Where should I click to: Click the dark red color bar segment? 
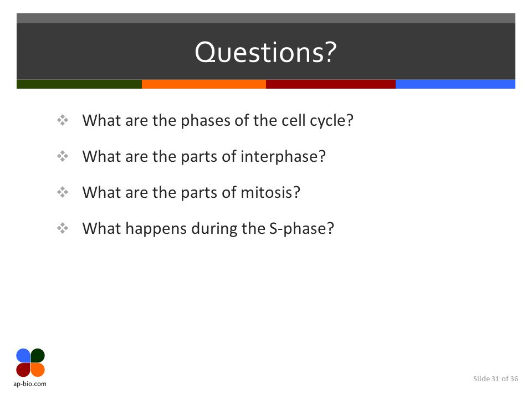[331, 84]
